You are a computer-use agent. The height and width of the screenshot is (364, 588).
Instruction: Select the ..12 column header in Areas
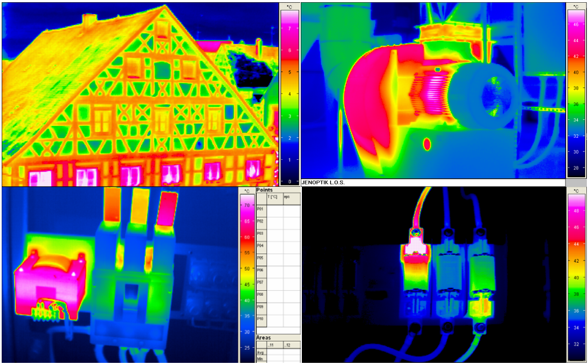pyautogui.click(x=292, y=345)
